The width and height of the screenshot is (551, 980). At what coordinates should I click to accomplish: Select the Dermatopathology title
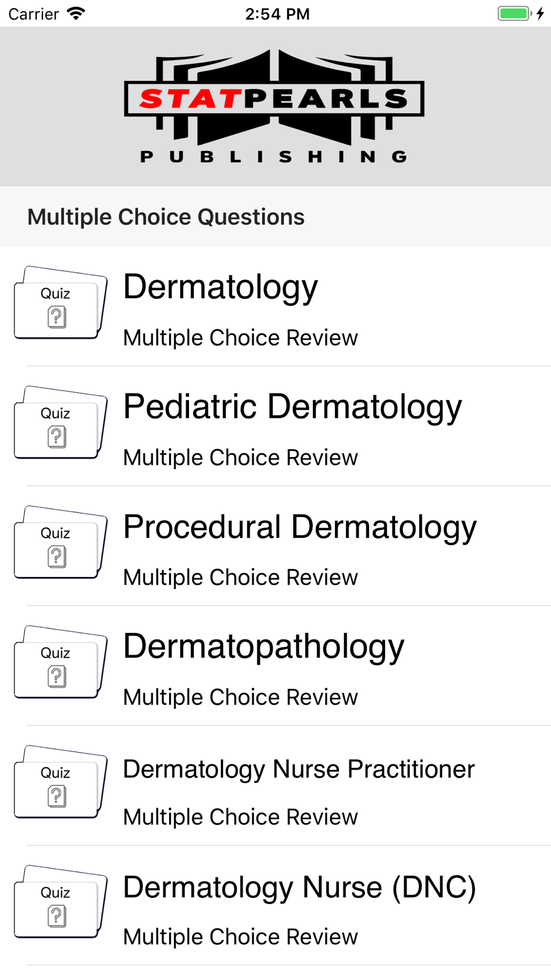(x=263, y=647)
